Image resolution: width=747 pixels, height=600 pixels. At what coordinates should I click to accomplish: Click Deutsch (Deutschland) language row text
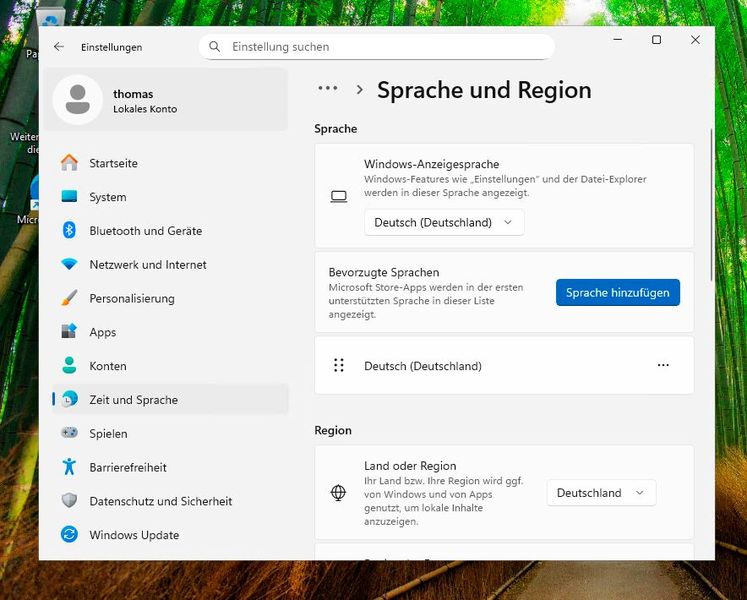coord(423,366)
